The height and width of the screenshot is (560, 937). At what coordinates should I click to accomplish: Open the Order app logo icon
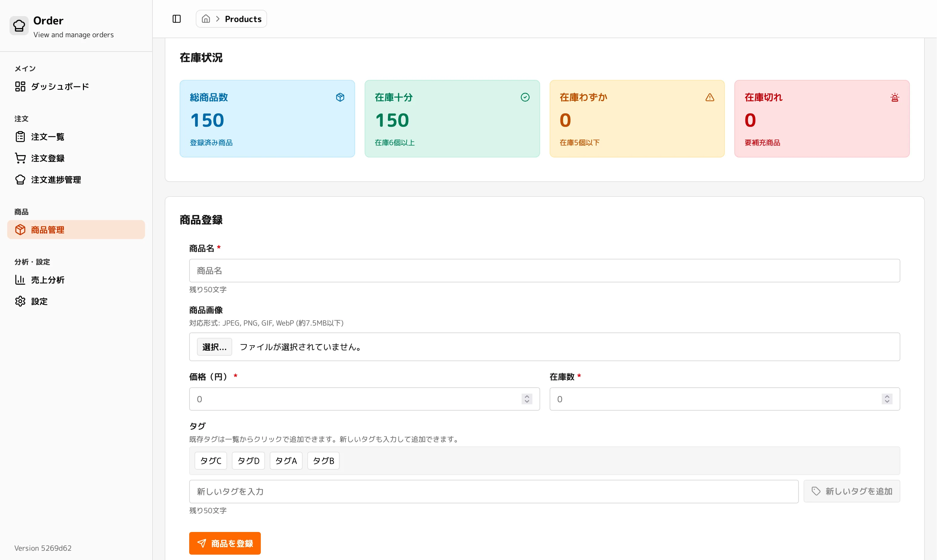tap(19, 25)
